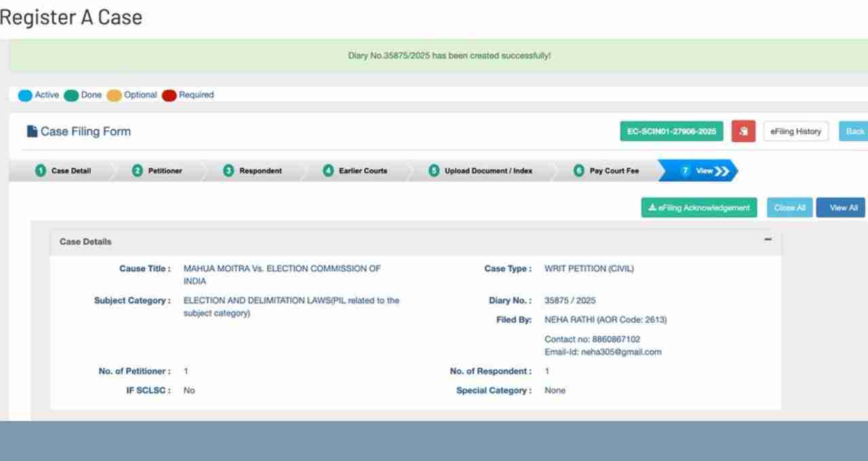Click the Register A Case page heading
The width and height of the screenshot is (868, 461).
[x=71, y=17]
